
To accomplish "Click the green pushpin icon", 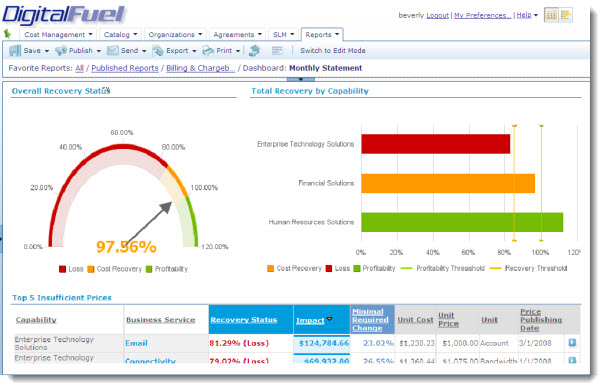I will (7, 34).
